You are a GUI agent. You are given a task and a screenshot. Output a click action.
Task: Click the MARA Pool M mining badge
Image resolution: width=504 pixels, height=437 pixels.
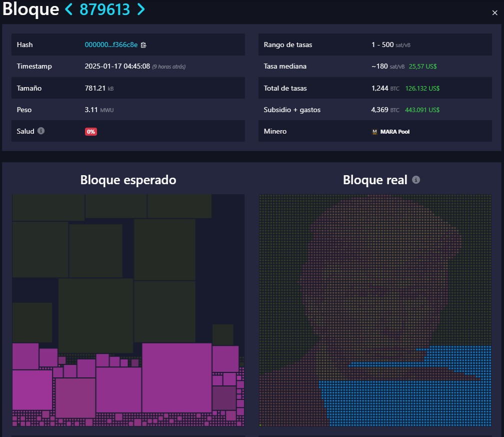[x=374, y=132]
